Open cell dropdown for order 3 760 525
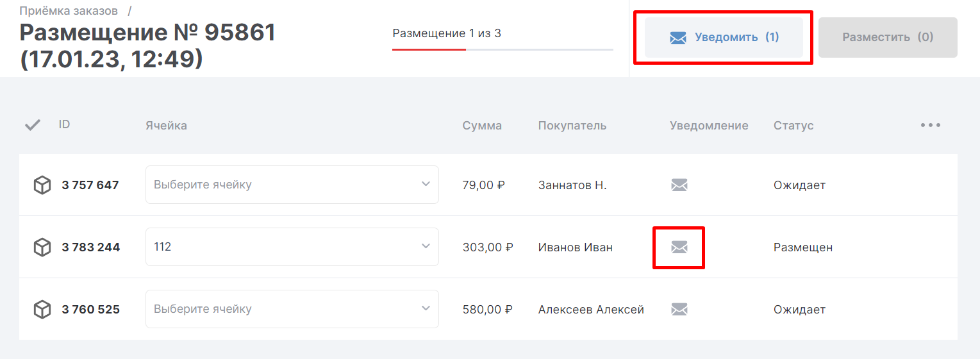Screen dimensions: 980x359 click(x=292, y=309)
